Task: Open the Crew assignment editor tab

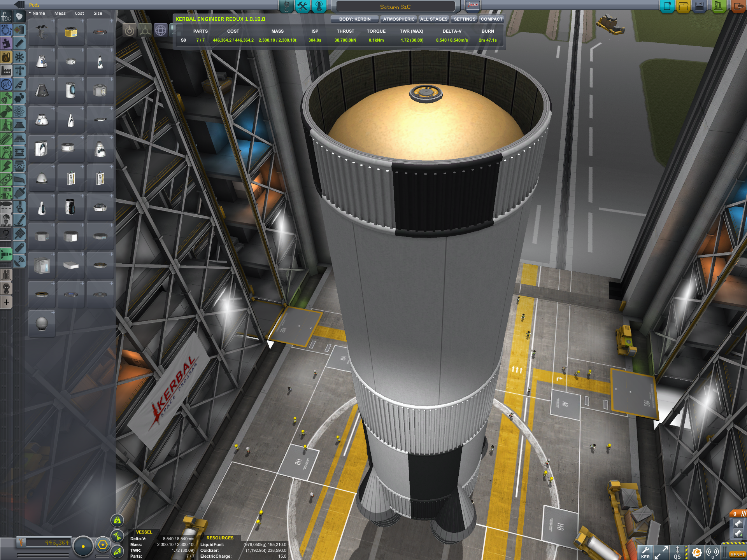Action: coord(319,6)
